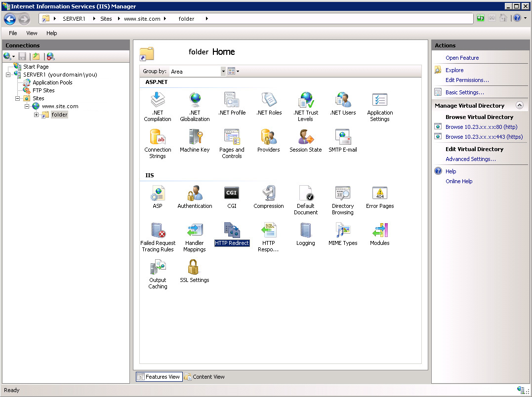
Task: Open Directory Browsing feature
Action: click(343, 200)
